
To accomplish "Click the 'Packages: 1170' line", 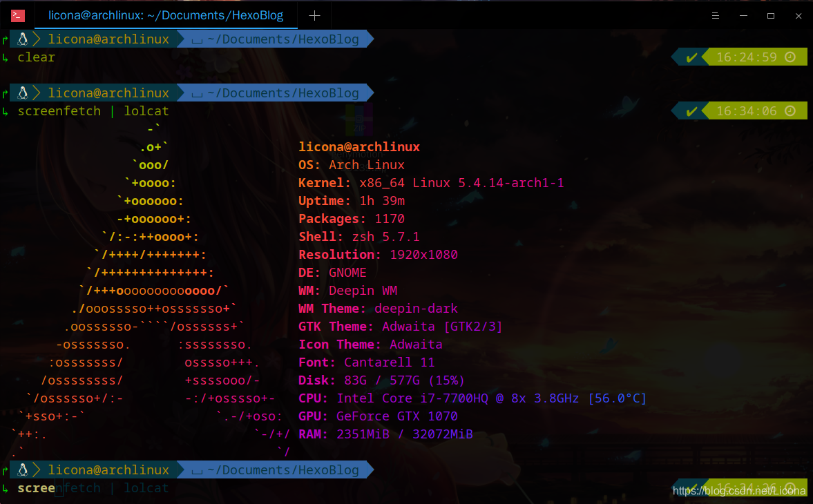I will tap(352, 219).
